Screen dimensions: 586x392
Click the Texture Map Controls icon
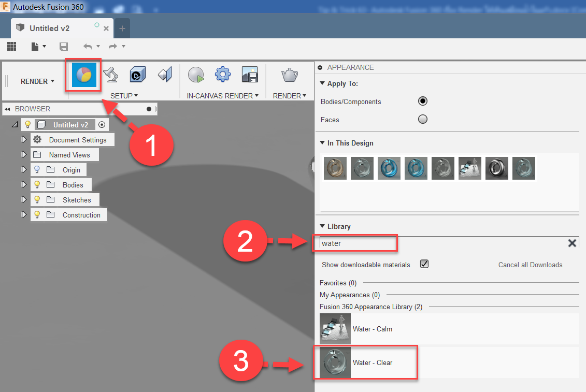(x=164, y=75)
